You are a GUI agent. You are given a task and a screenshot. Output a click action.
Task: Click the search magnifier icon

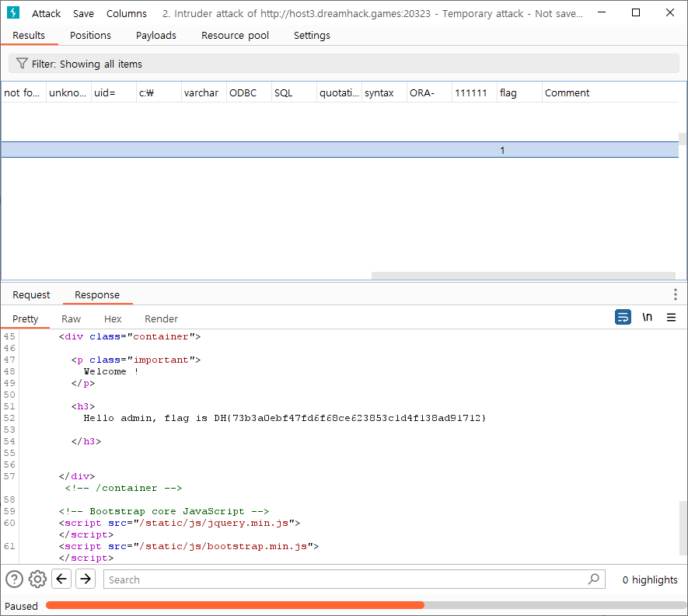[x=593, y=579]
